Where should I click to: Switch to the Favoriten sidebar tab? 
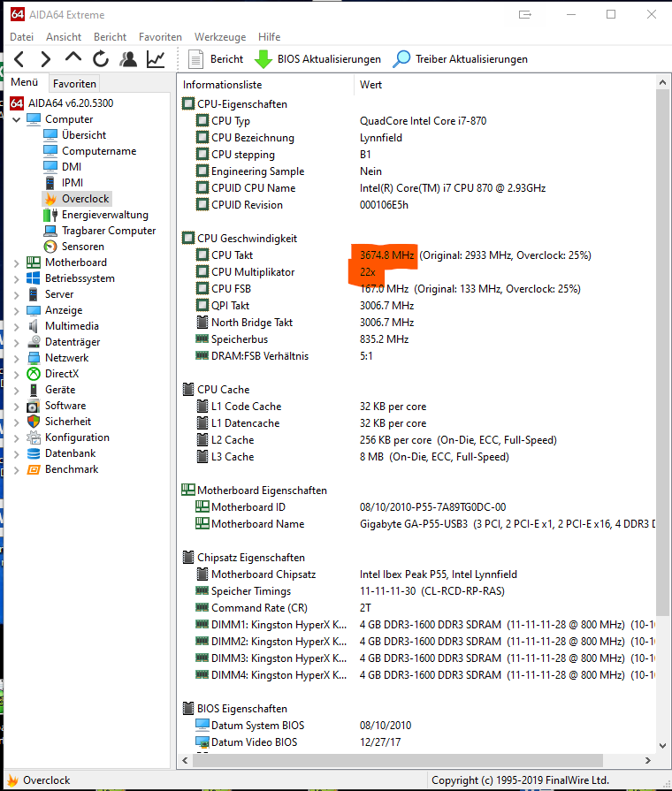point(74,84)
